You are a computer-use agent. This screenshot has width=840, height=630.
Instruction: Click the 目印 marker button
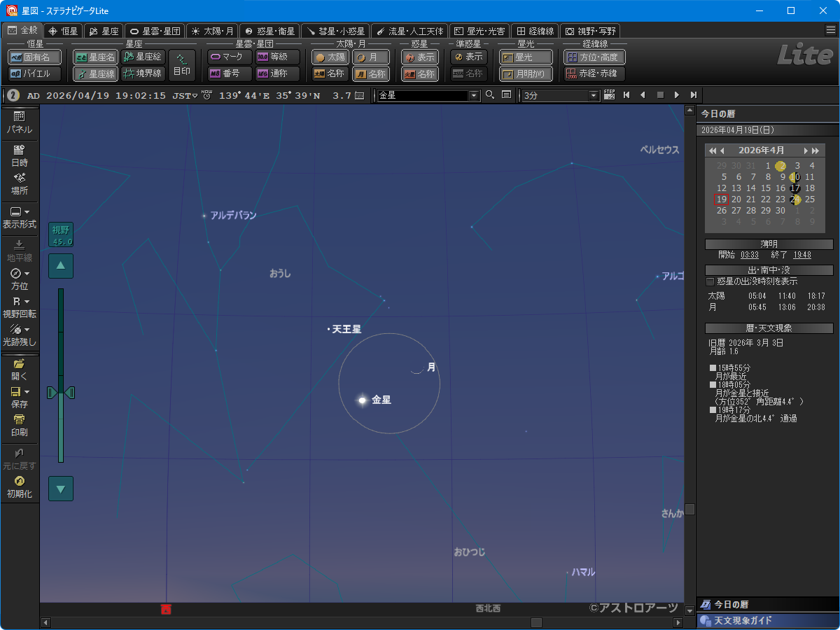point(182,65)
